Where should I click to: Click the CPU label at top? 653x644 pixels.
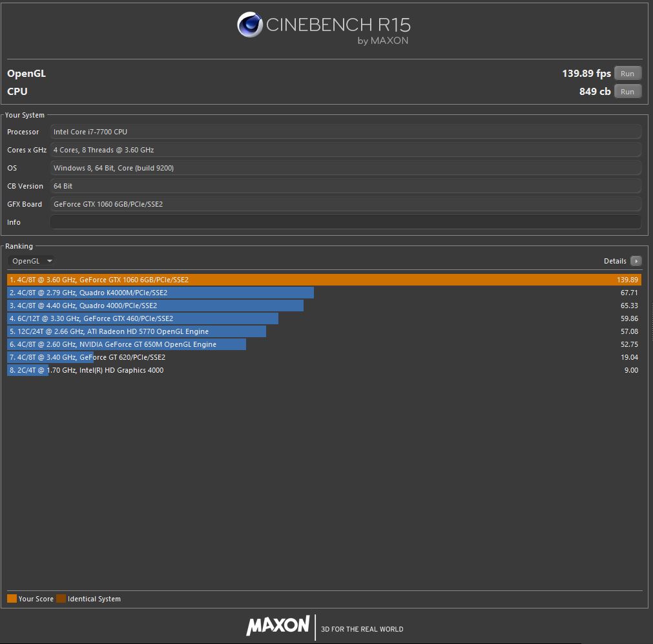(x=17, y=92)
